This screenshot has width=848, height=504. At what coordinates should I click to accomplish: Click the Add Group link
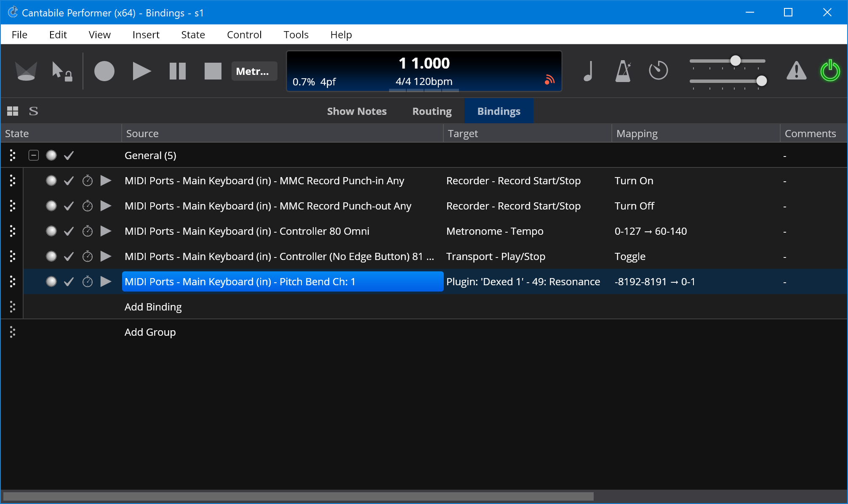pyautogui.click(x=150, y=332)
